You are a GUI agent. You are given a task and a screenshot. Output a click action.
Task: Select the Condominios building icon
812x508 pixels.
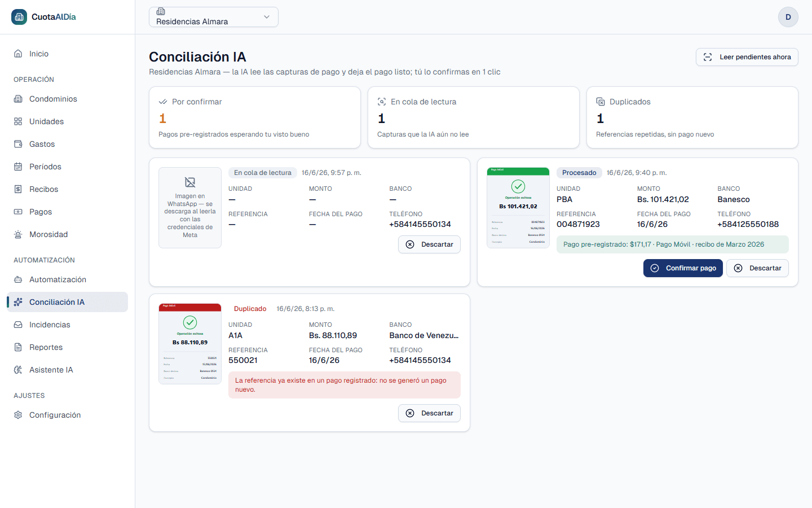pyautogui.click(x=18, y=99)
